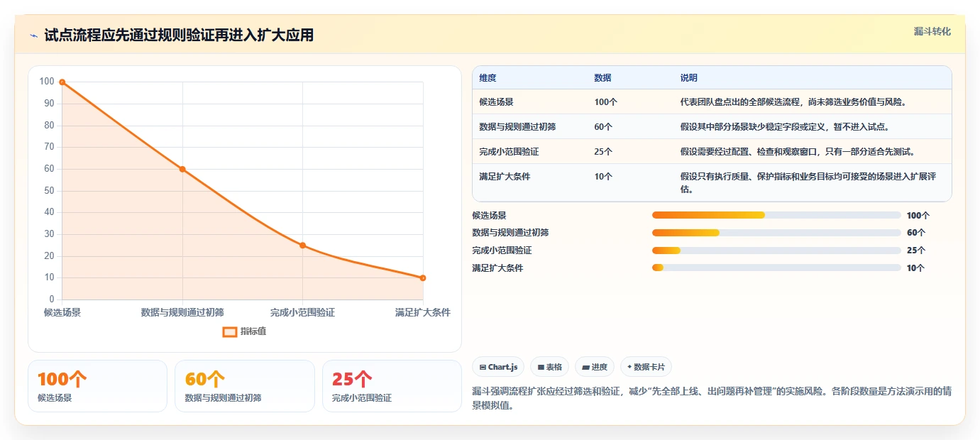The width and height of the screenshot is (980, 440).
Task: Click the 漏斗转化 tag in the header
Action: (x=932, y=31)
